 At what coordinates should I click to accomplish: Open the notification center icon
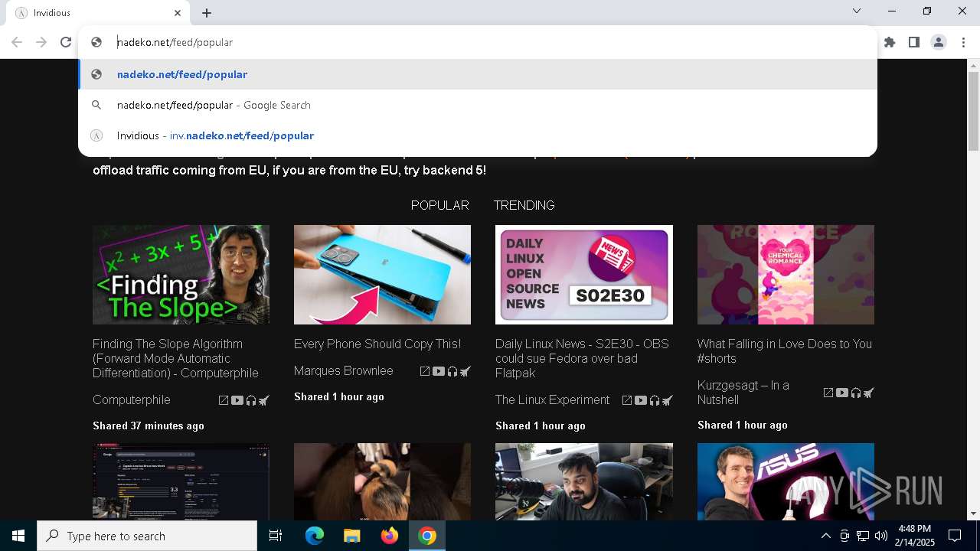click(955, 536)
